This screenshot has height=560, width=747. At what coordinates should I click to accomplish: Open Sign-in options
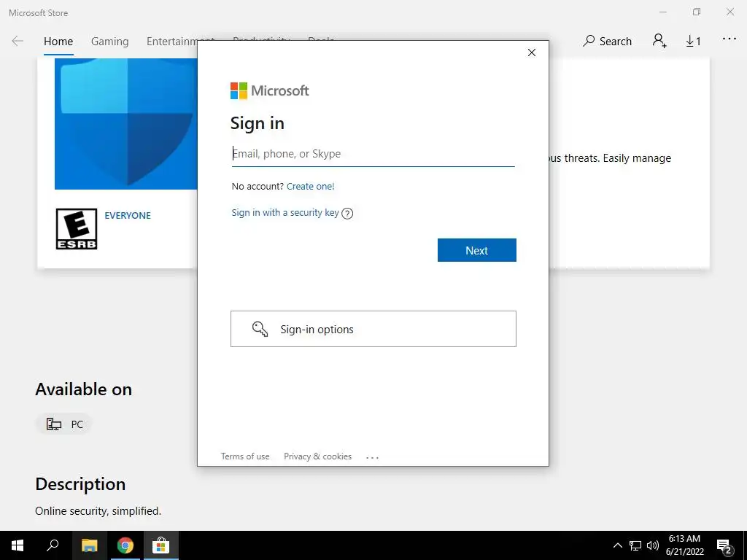(x=373, y=329)
